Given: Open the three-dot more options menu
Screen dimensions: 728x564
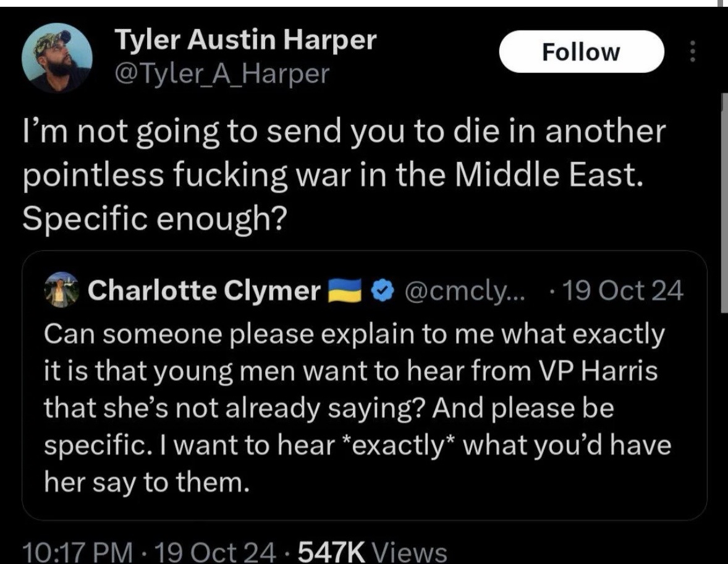Looking at the screenshot, I should point(692,51).
